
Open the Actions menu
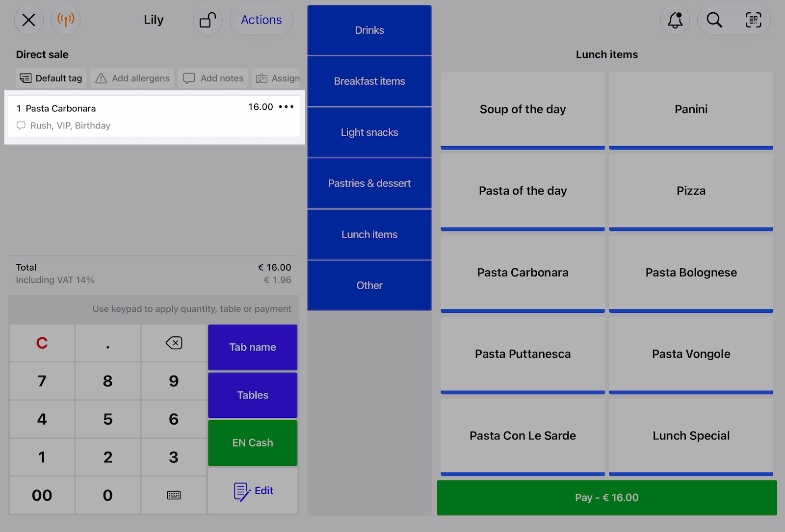tap(262, 20)
